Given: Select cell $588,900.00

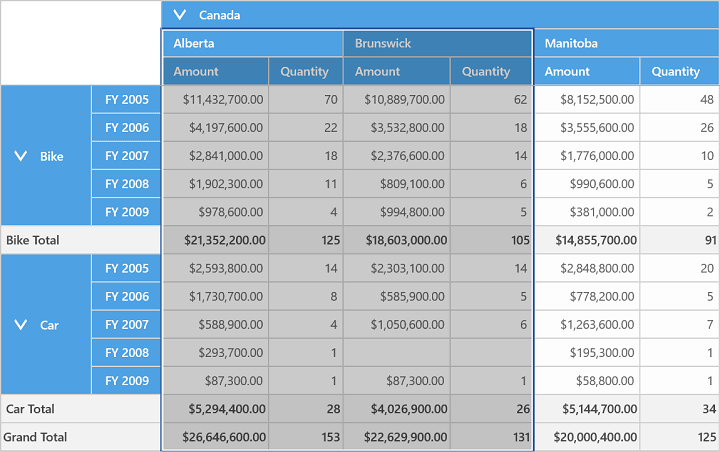Looking at the screenshot, I should tap(215, 325).
